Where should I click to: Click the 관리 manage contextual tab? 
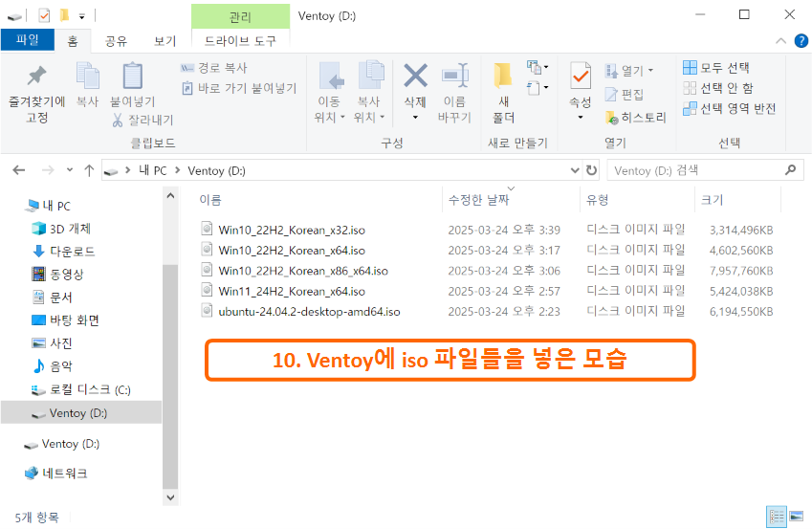[240, 16]
